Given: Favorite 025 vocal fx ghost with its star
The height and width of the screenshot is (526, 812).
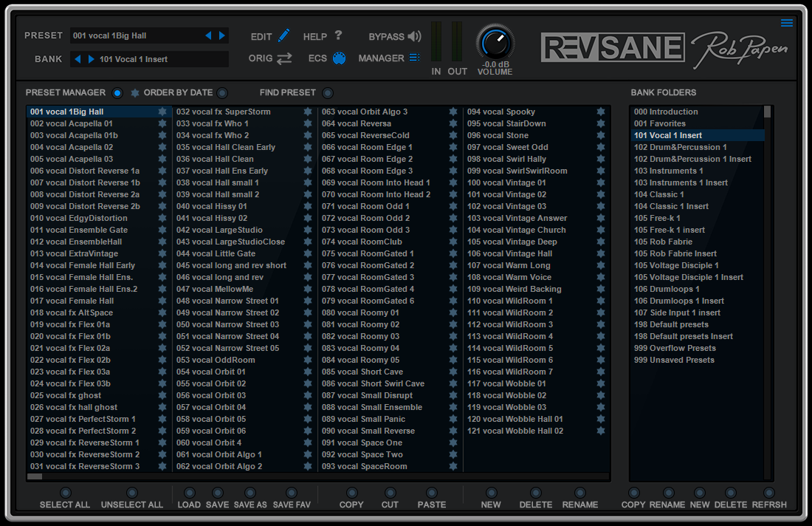Looking at the screenshot, I should (x=162, y=395).
